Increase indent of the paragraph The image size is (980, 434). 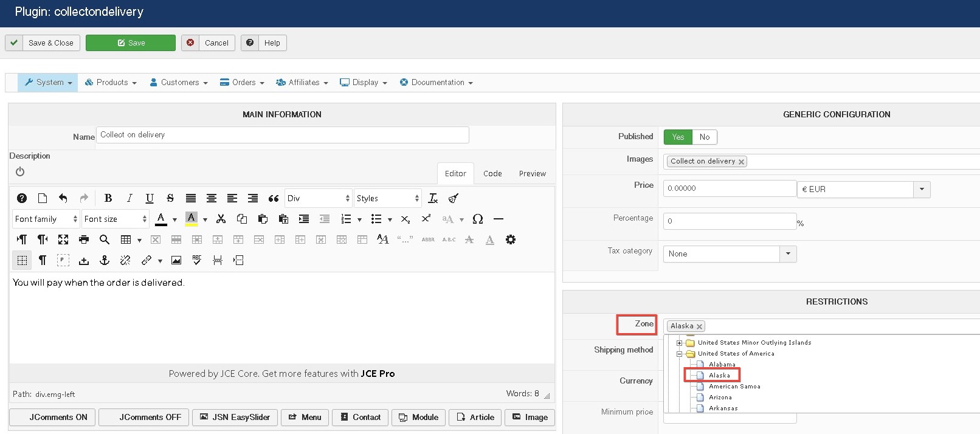click(x=304, y=219)
